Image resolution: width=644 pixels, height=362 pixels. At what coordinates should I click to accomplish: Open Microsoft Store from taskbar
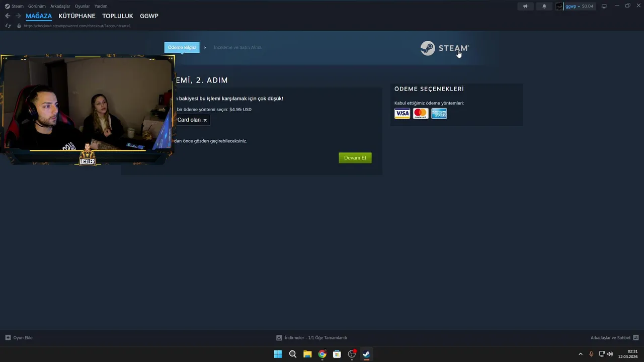pos(337,354)
